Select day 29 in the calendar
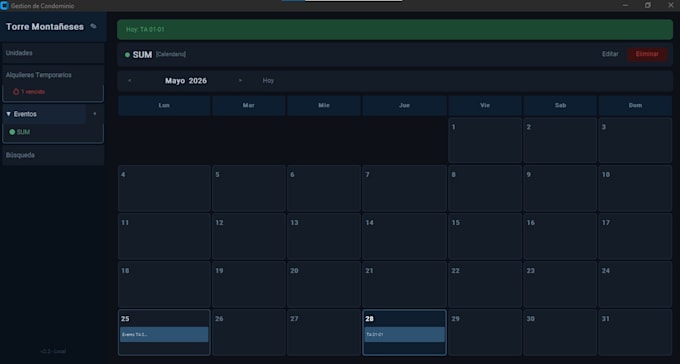Image resolution: width=680 pixels, height=364 pixels. pyautogui.click(x=485, y=333)
